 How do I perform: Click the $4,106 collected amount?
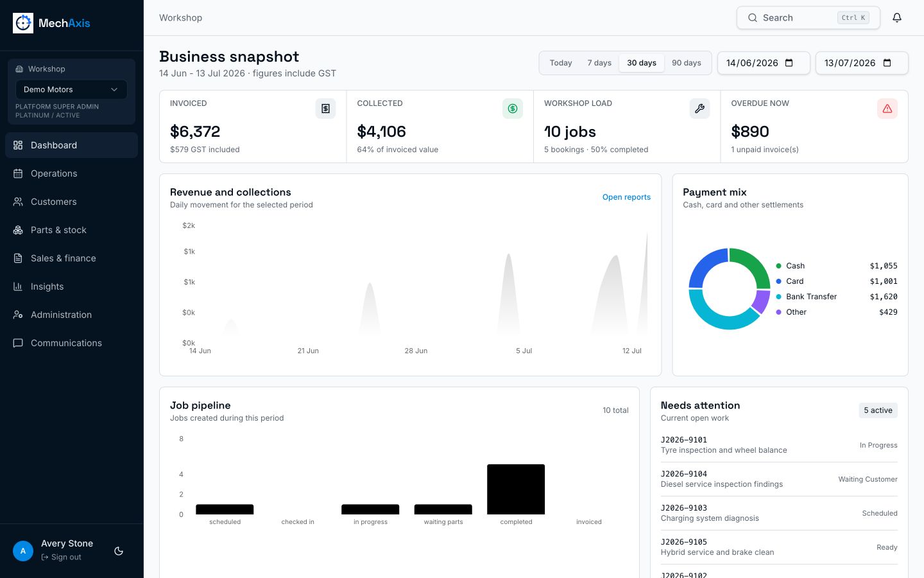(382, 132)
